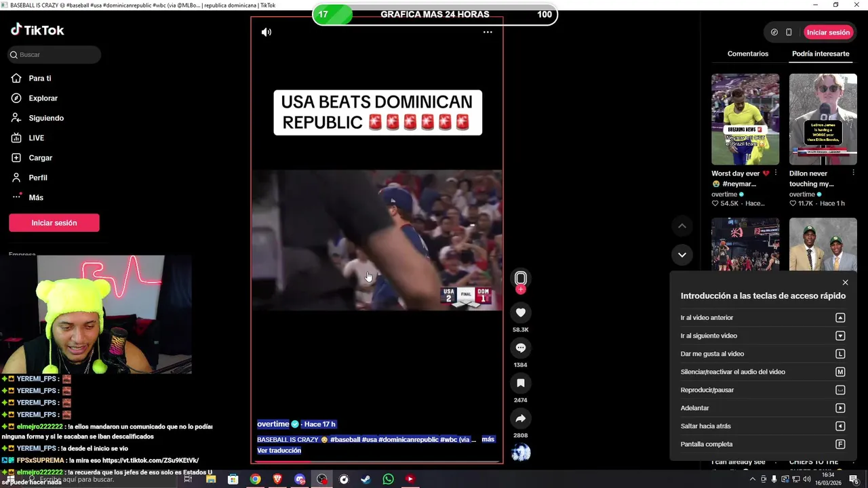Image resolution: width=868 pixels, height=488 pixels.
Task: Go to previous video up chevron
Action: [x=682, y=226]
